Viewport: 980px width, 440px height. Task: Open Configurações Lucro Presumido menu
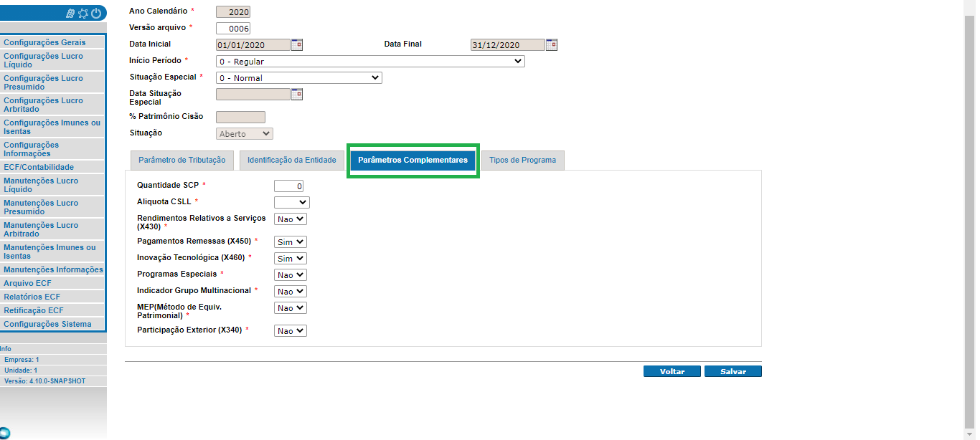[53, 82]
